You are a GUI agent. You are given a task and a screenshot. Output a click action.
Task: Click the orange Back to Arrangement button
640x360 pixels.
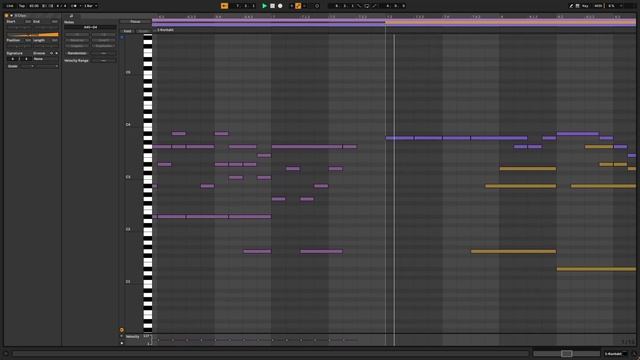click(x=224, y=6)
